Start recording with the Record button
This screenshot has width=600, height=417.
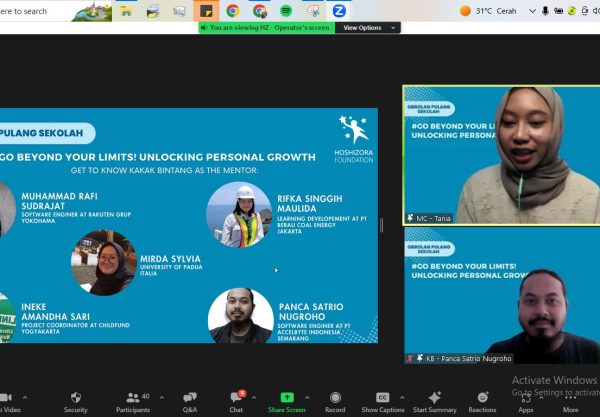[x=335, y=399]
